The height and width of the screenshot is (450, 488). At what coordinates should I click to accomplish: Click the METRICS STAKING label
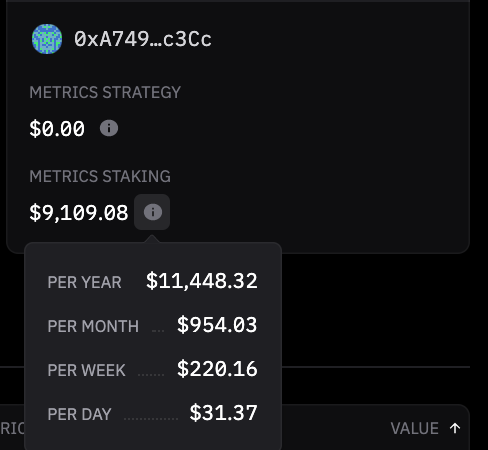point(100,176)
